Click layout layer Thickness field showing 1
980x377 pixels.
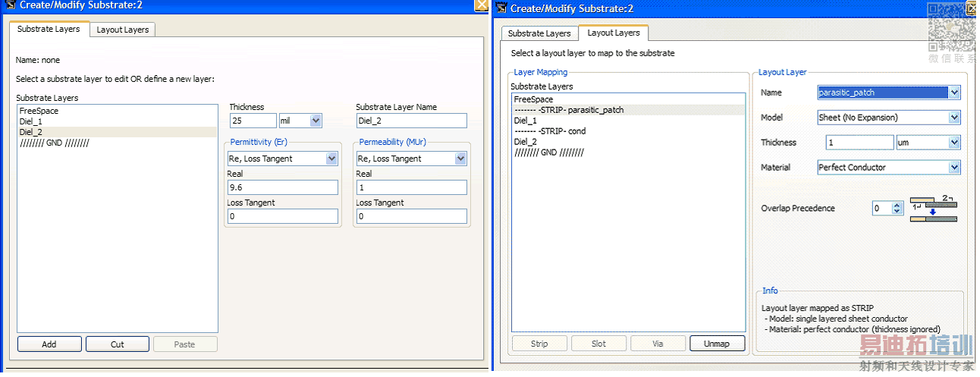(x=859, y=143)
